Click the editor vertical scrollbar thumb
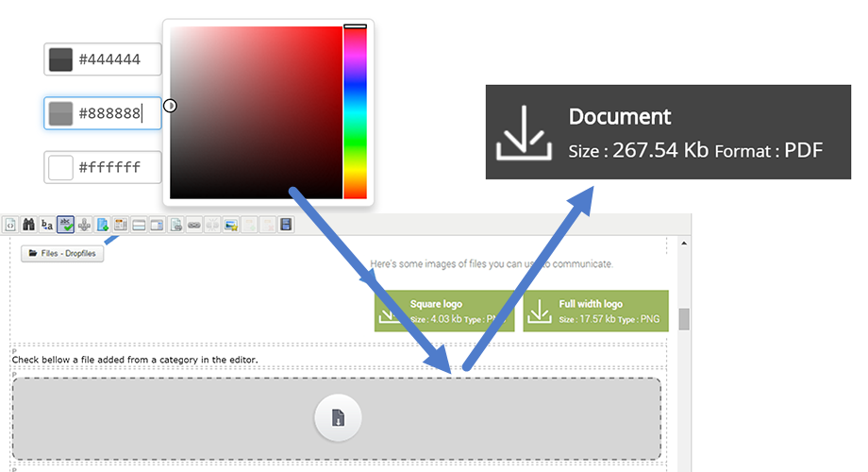 [x=684, y=319]
